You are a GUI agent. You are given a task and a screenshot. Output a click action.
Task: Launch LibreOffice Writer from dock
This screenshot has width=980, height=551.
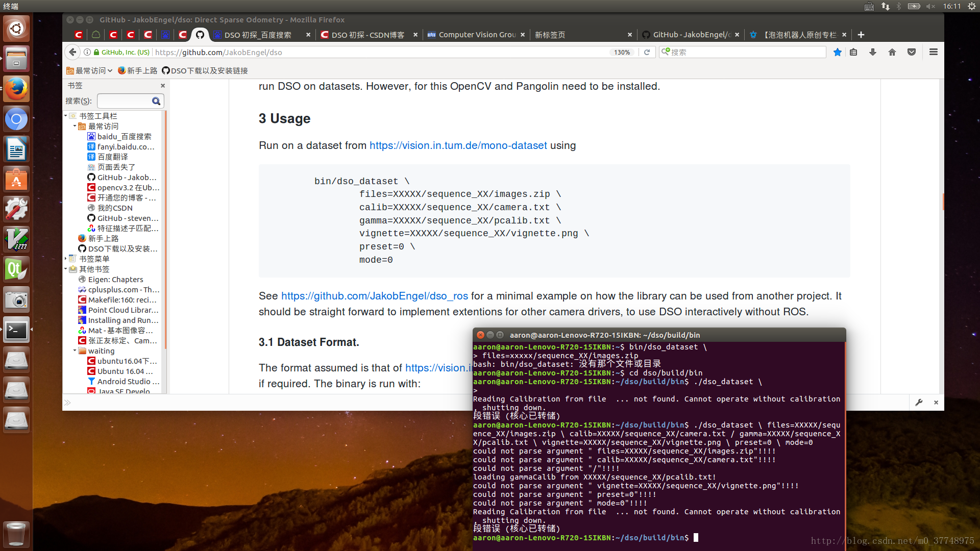coord(16,149)
